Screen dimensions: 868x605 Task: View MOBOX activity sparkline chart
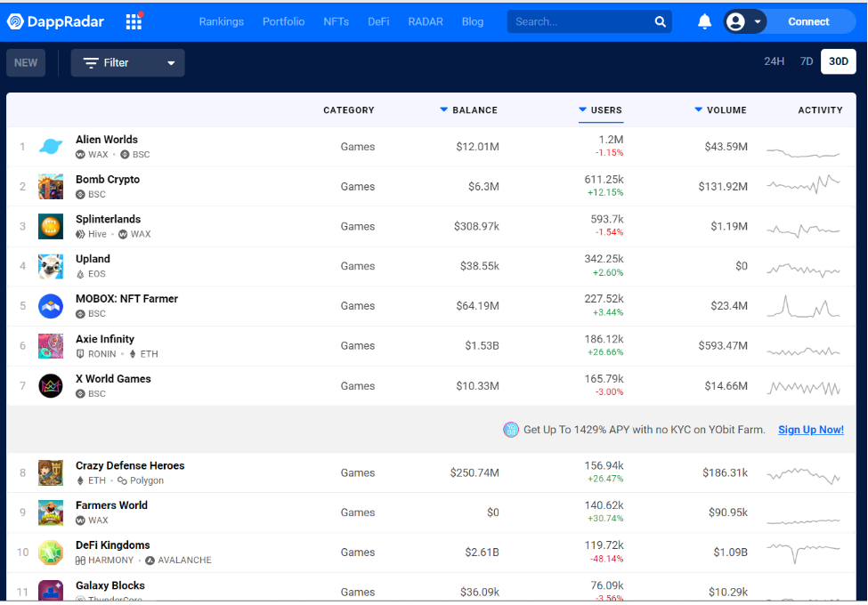803,306
